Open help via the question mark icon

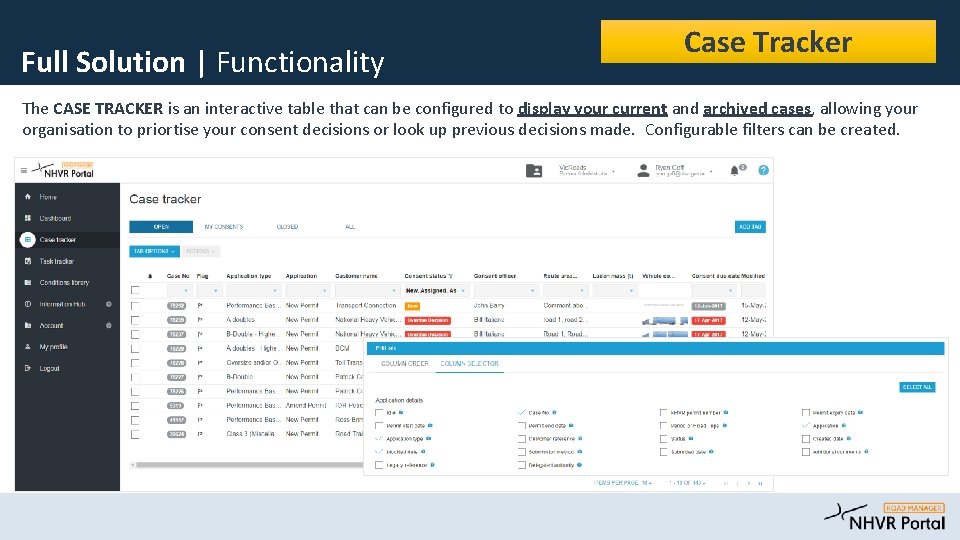pyautogui.click(x=763, y=170)
